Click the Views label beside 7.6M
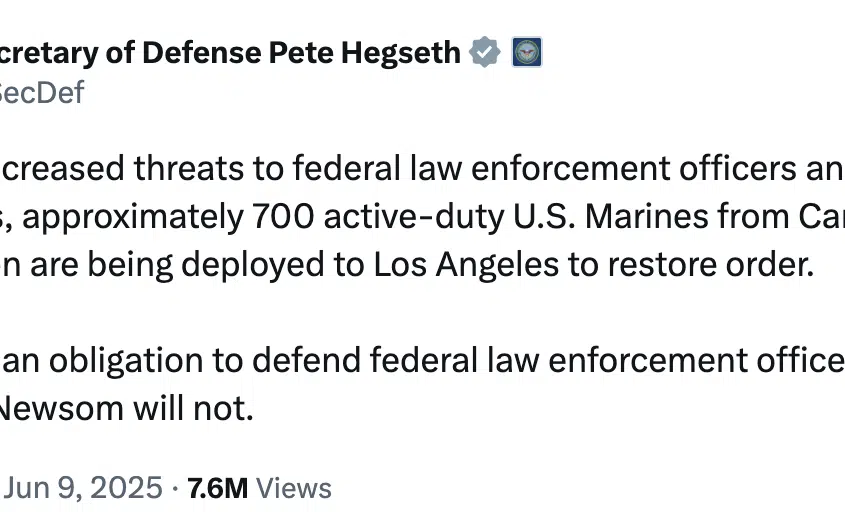Image resolution: width=845 pixels, height=512 pixels. 294,488
